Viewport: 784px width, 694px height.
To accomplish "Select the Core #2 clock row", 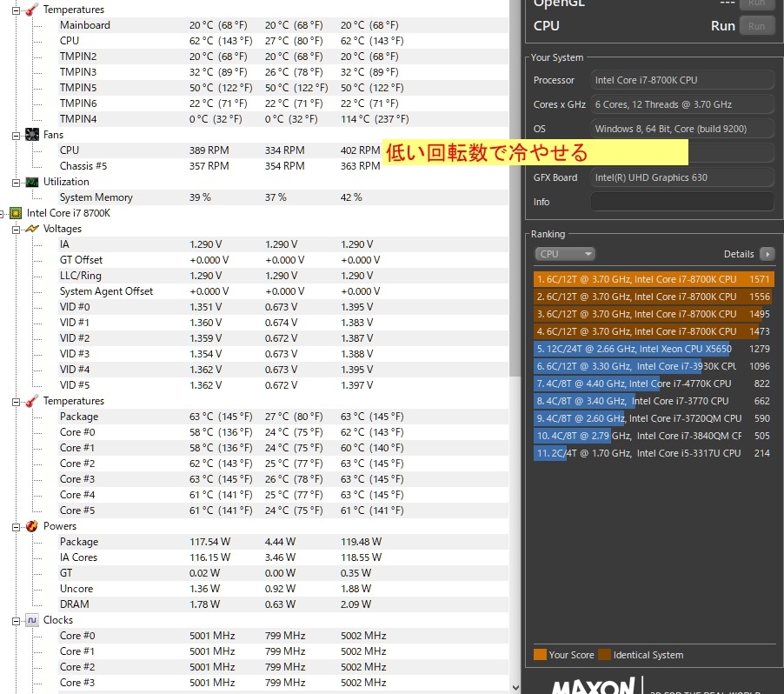I will click(x=283, y=667).
